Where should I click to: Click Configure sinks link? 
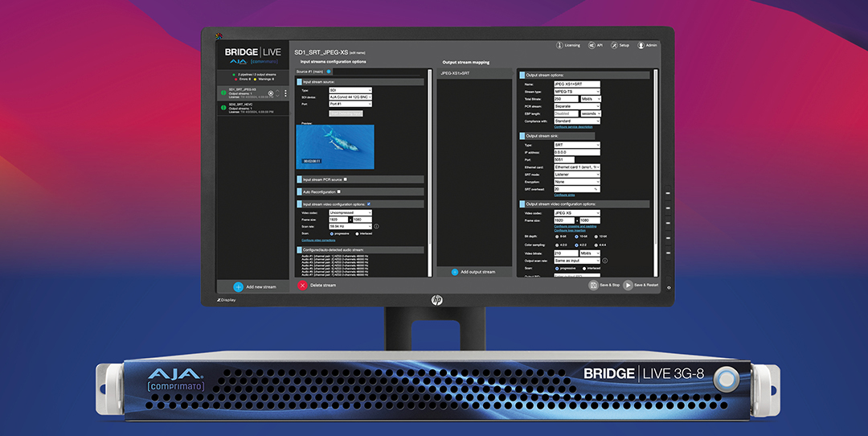pyautogui.click(x=564, y=195)
